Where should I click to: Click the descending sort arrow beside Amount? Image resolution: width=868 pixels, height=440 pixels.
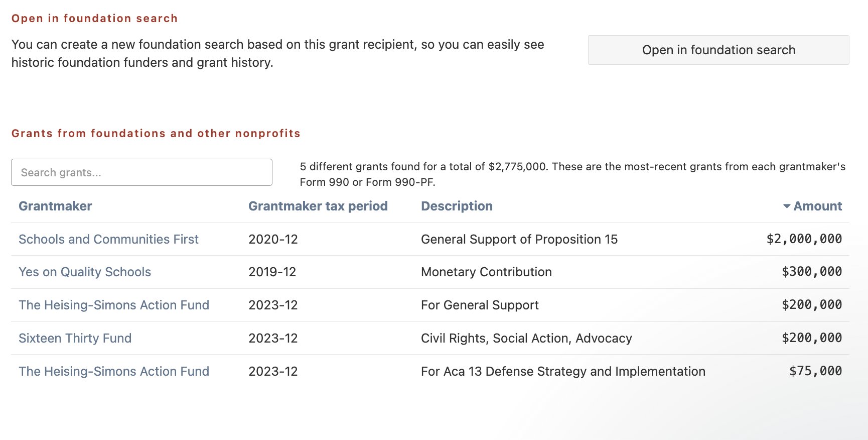click(x=786, y=206)
